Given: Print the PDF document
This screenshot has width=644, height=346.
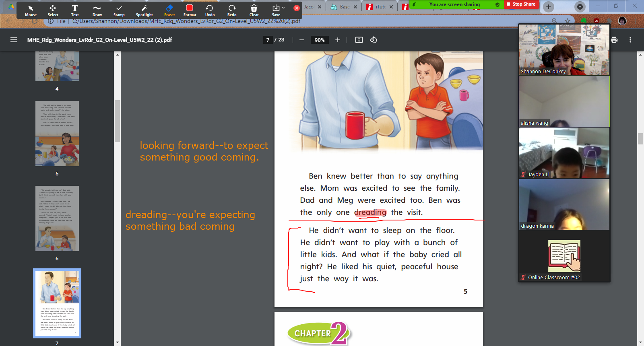Looking at the screenshot, I should [x=614, y=40].
